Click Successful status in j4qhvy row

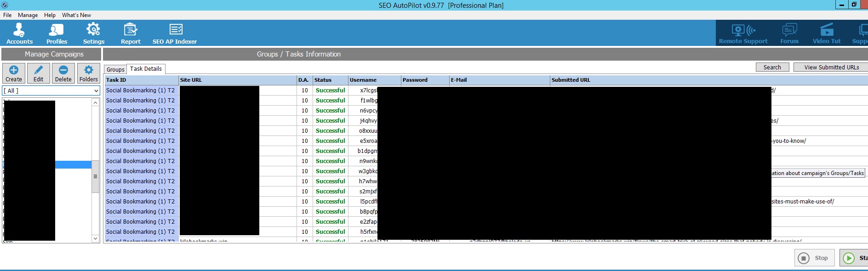pyautogui.click(x=330, y=121)
